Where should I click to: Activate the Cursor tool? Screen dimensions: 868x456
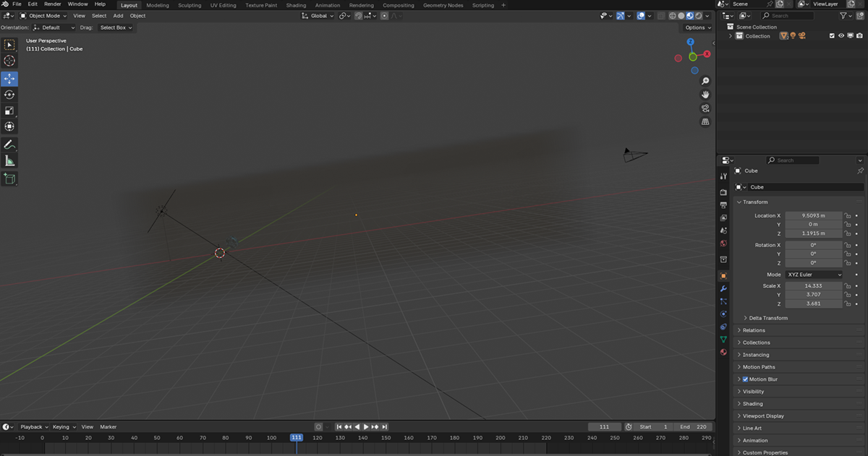point(9,61)
